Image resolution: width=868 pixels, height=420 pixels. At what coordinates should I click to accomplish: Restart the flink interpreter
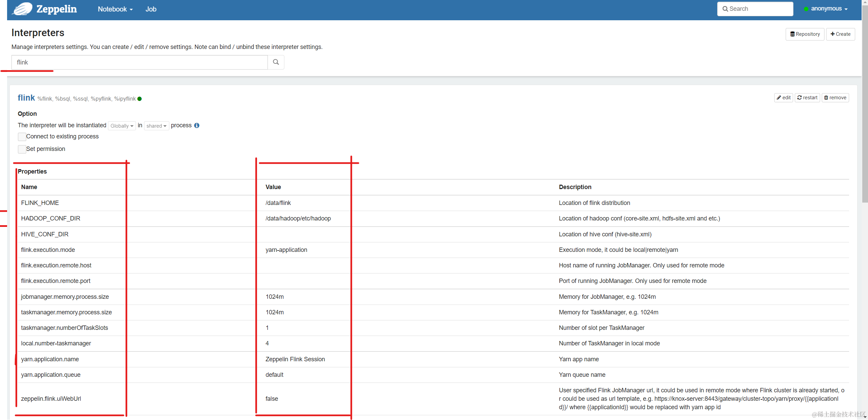tap(807, 98)
